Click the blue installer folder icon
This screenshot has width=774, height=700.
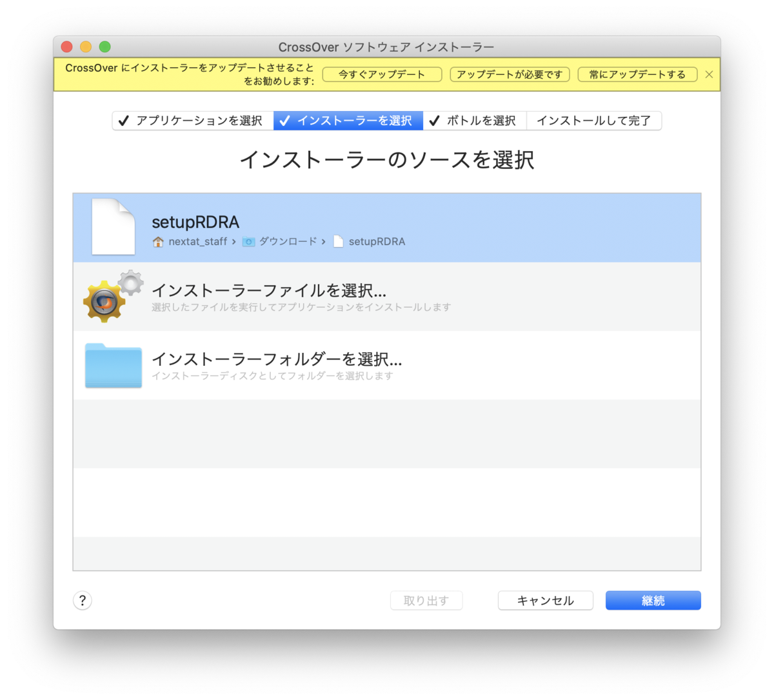pos(114,365)
